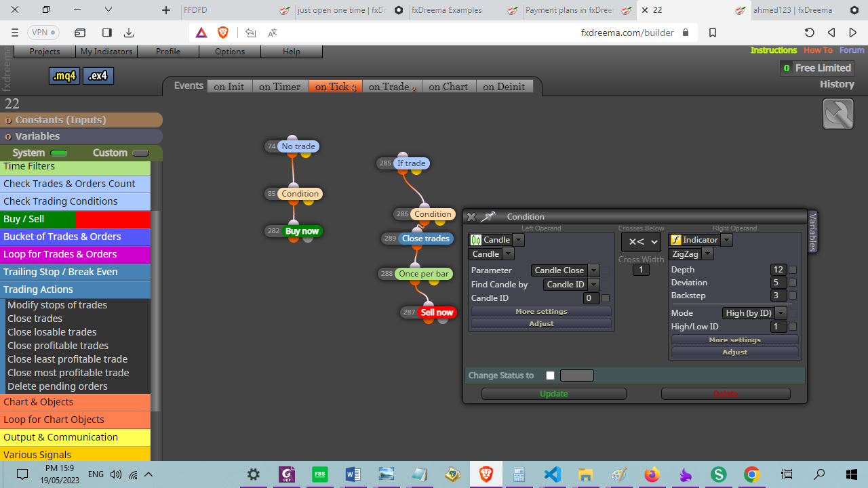Click the red Delete button
868x488 pixels.
coord(726,394)
